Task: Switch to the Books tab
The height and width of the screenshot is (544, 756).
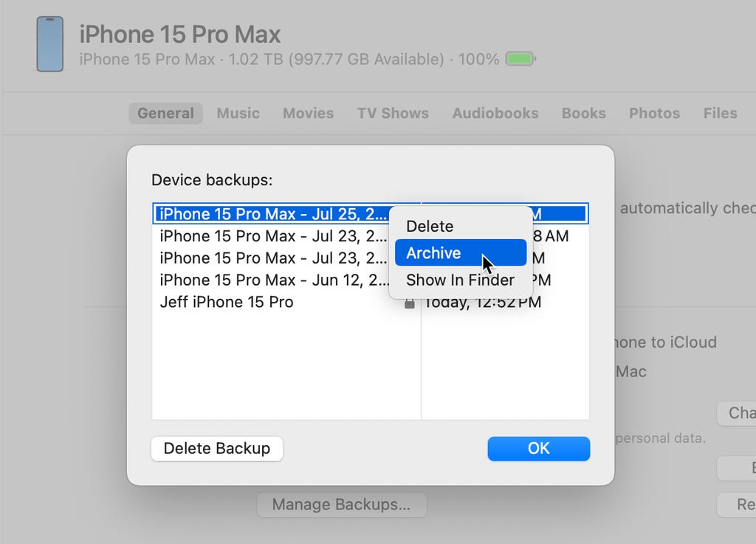Action: point(583,113)
